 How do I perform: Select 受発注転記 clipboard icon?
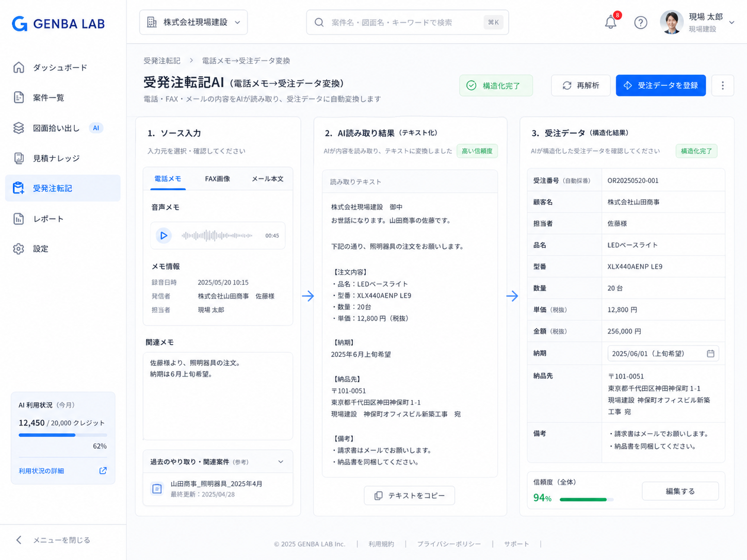(x=19, y=188)
